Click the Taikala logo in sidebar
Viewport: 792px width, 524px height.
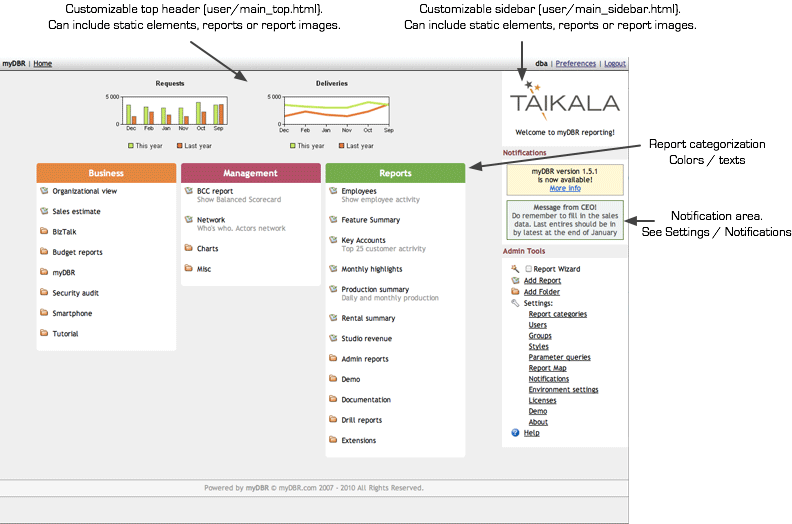[x=564, y=101]
